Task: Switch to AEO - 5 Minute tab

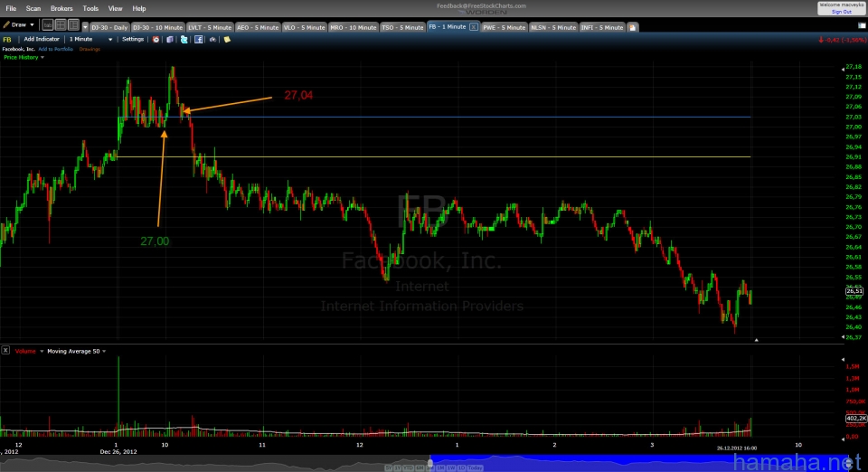Action: coord(258,27)
